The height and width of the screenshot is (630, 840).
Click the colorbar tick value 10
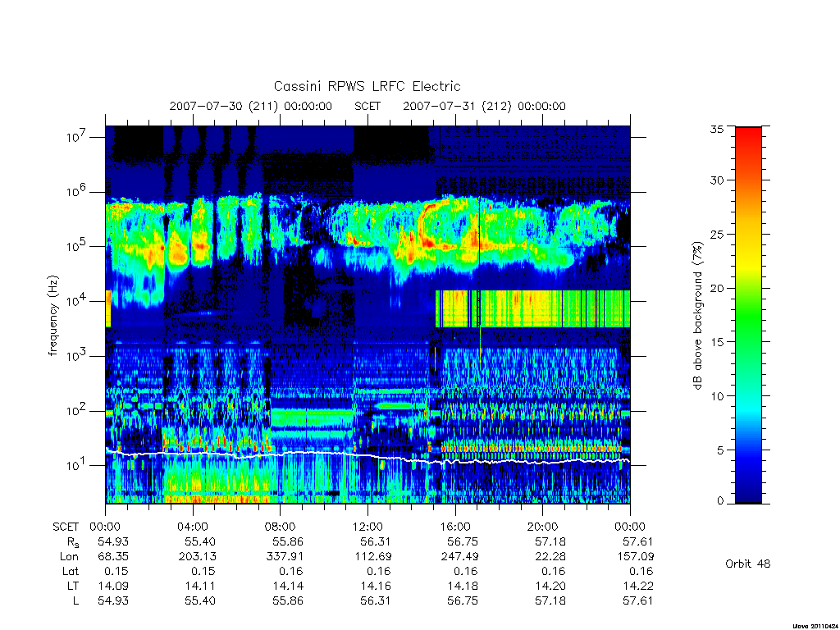point(717,396)
